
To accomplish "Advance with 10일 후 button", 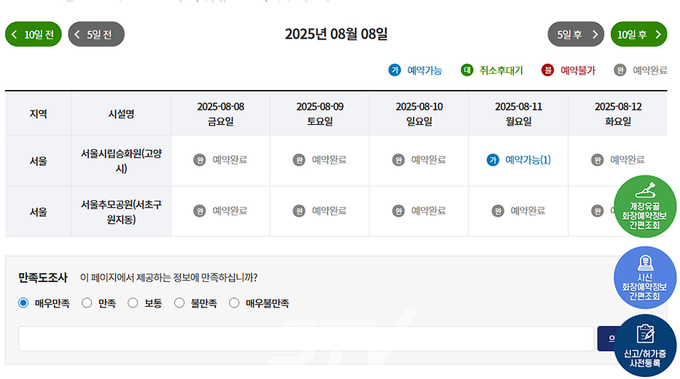I will pos(639,34).
